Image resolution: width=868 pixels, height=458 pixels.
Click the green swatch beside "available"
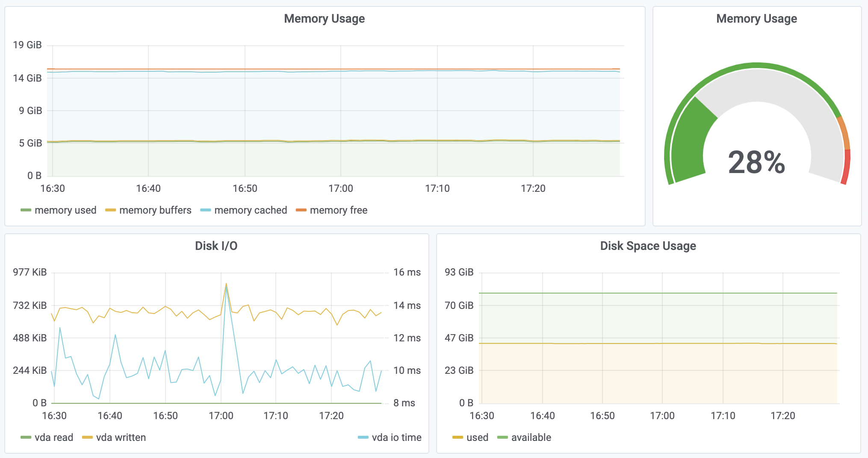pyautogui.click(x=502, y=437)
